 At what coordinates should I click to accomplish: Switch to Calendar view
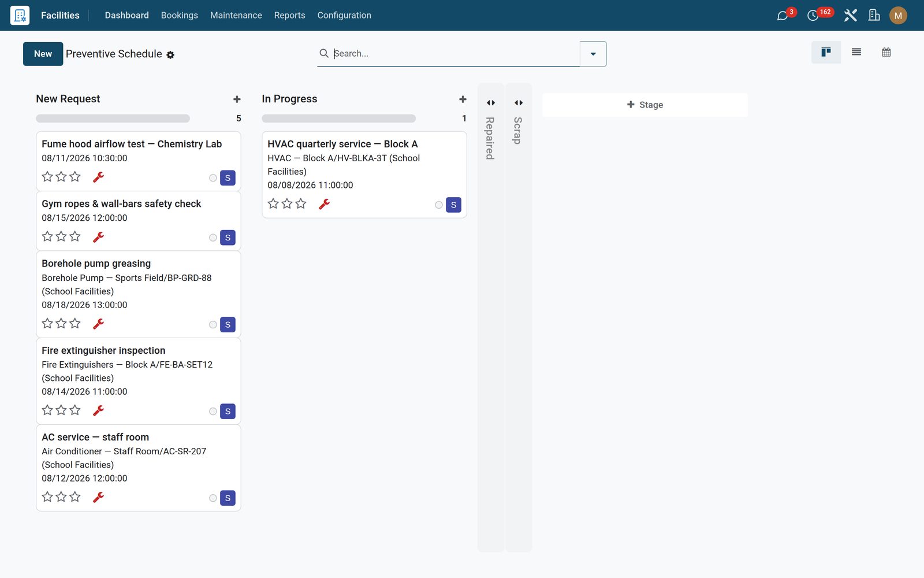886,52
